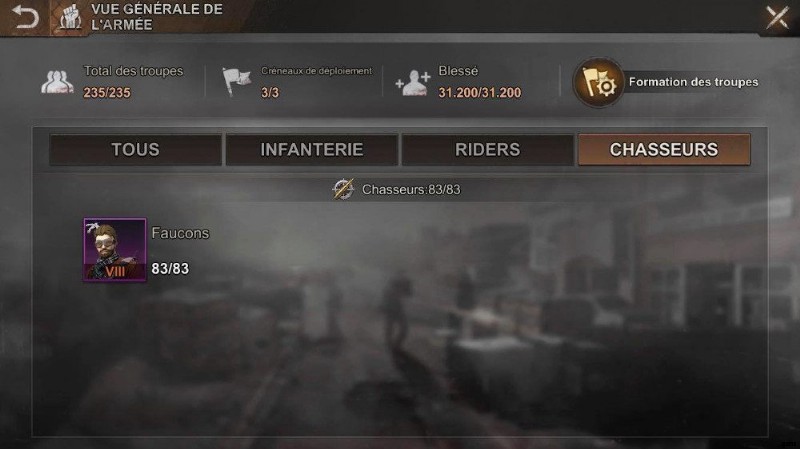The width and height of the screenshot is (800, 449).
Task: Click the 235/235 total troops value
Action: coord(107,93)
